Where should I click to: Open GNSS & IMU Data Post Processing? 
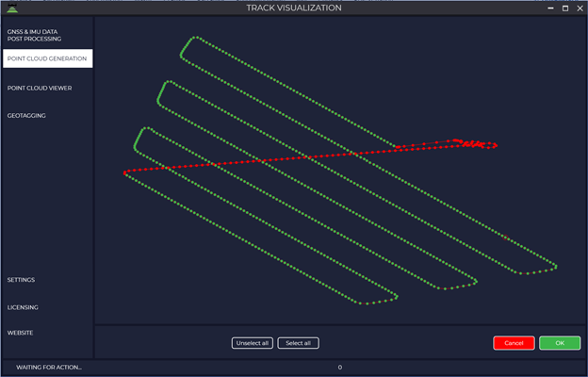[x=33, y=35]
